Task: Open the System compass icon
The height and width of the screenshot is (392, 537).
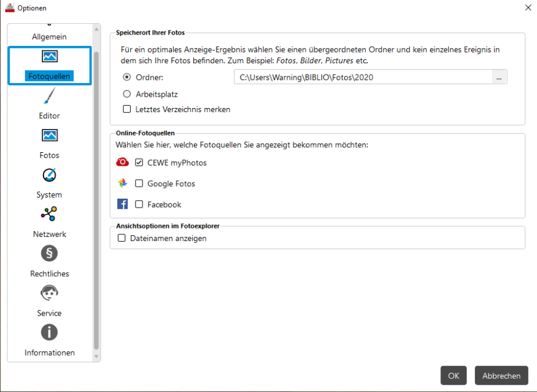Action: (x=50, y=175)
